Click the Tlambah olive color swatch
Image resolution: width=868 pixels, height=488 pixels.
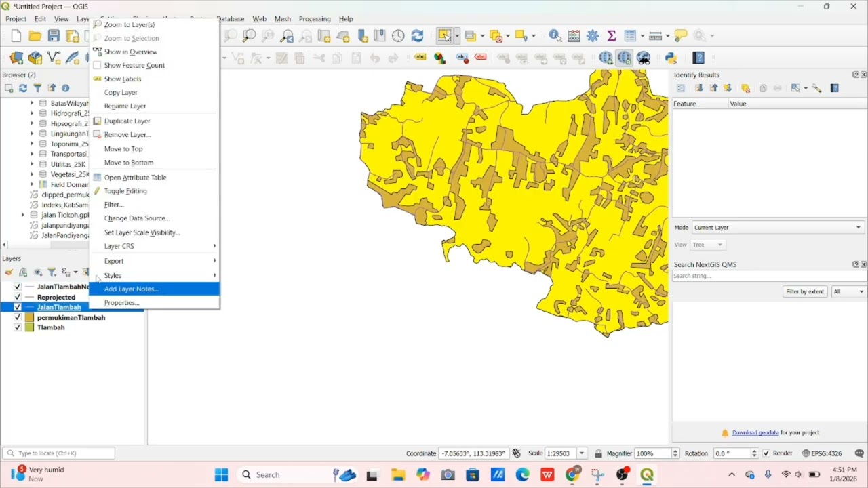pyautogui.click(x=30, y=327)
